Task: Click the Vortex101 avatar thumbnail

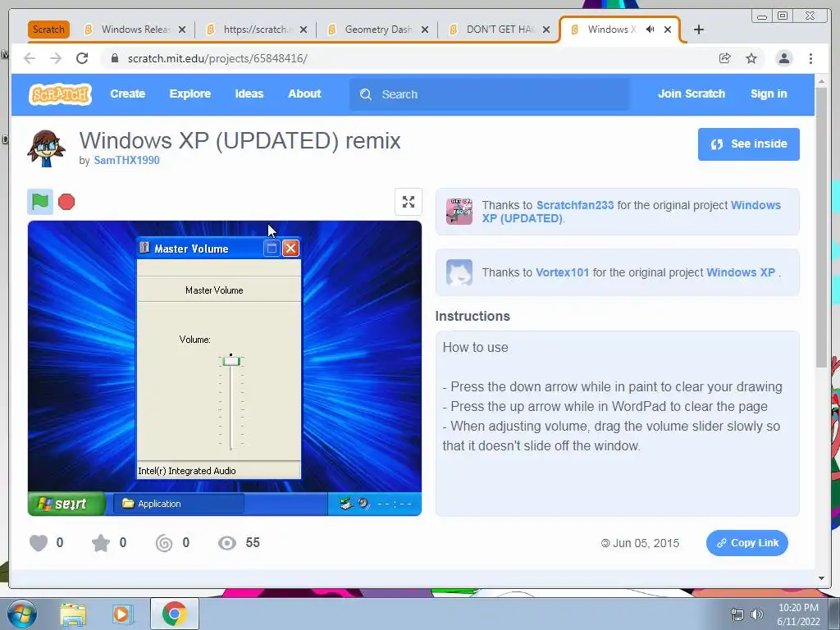Action: coord(459,272)
